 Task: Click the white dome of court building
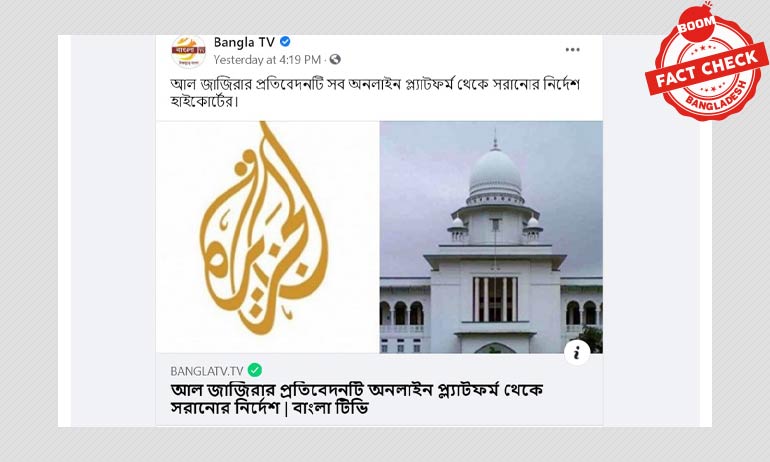[495, 172]
